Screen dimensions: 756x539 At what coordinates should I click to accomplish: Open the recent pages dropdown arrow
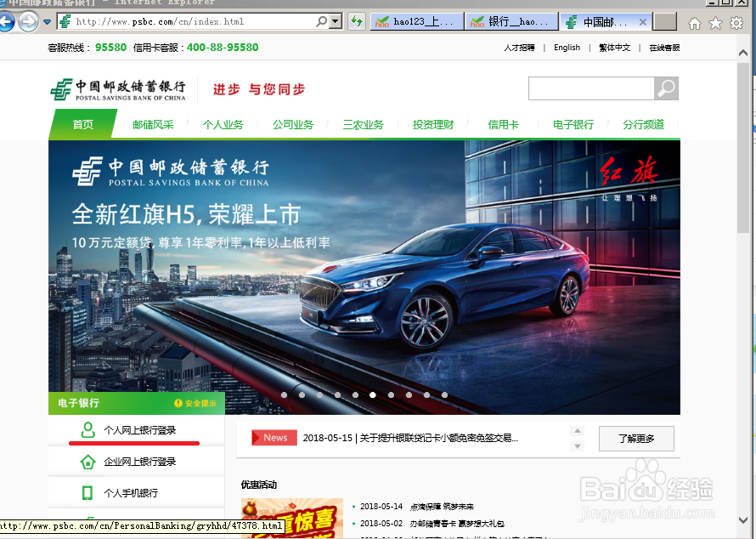click(47, 22)
